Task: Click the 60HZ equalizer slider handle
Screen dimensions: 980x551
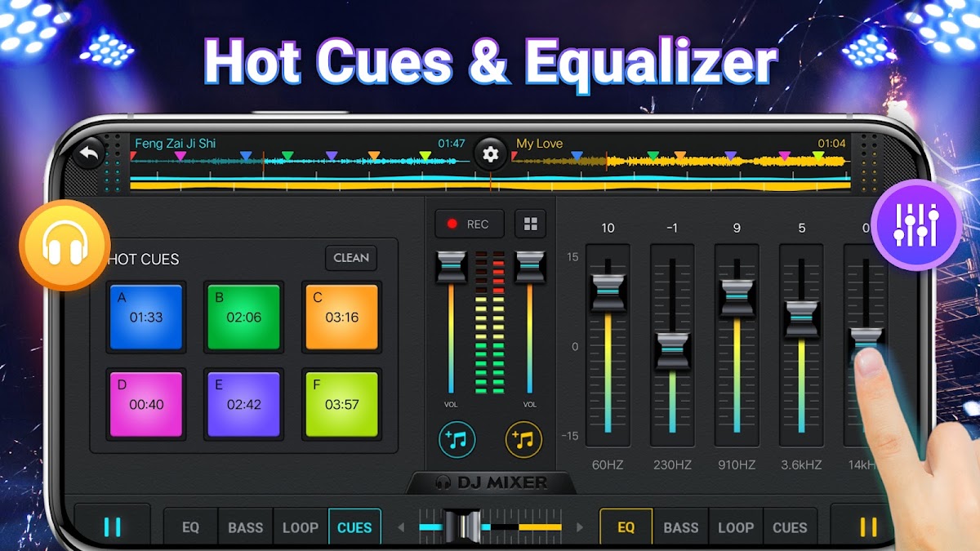Action: pyautogui.click(x=608, y=291)
